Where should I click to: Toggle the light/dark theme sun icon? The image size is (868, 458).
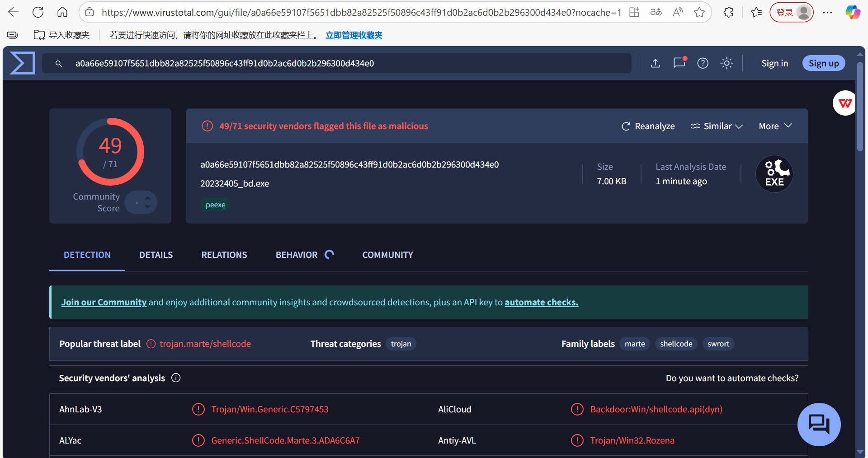(726, 63)
